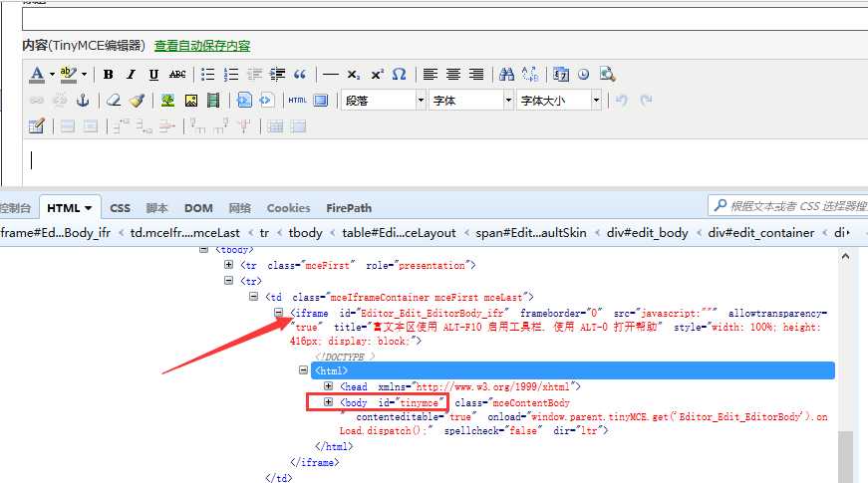Select div#edit_body breadcrumb
This screenshot has width=868, height=483.
(x=647, y=233)
